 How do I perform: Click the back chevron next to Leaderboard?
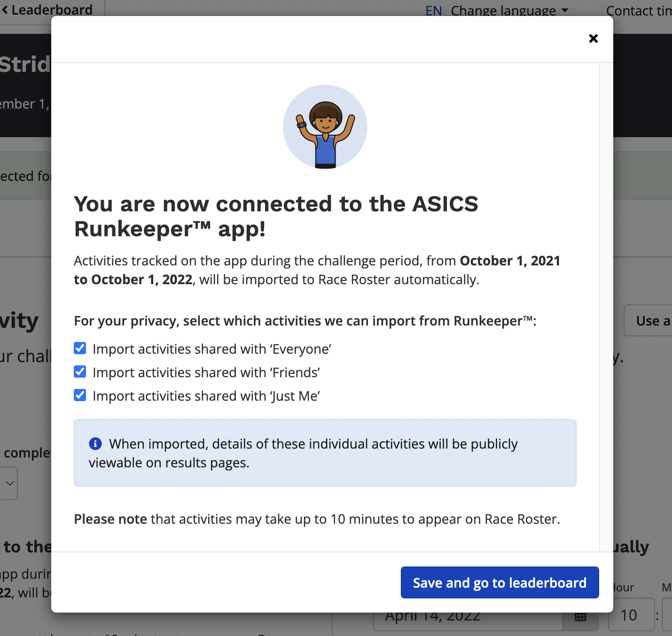(5, 9)
